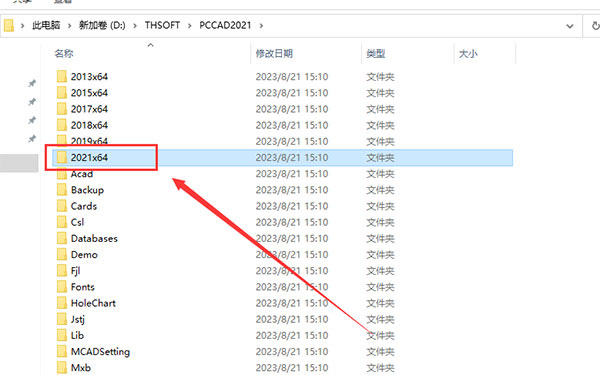Sort by the 类型 column header
The height and width of the screenshot is (375, 600).
pyautogui.click(x=375, y=54)
